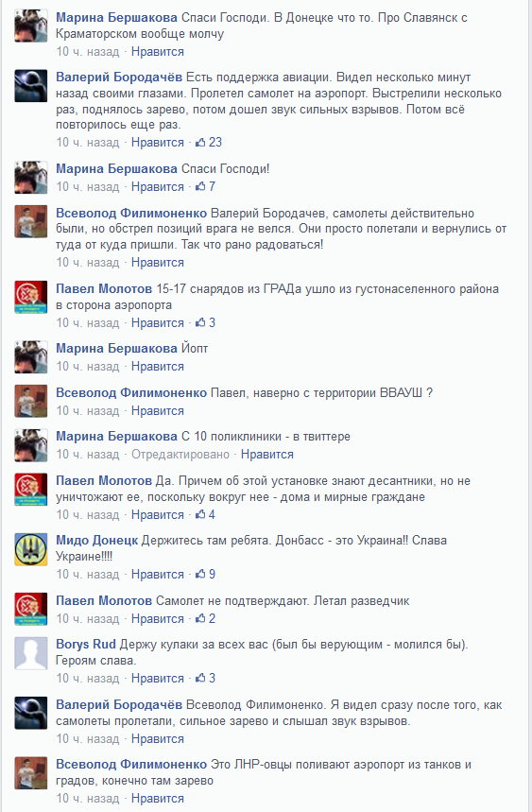
Task: Open Мидо Донецк trident avatar
Action: coord(31,549)
